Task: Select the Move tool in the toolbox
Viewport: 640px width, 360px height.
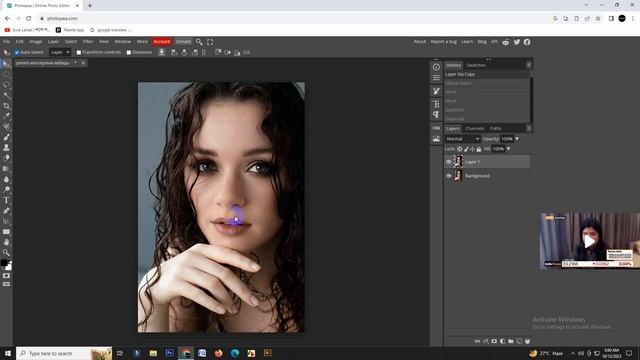Action: tap(6, 64)
